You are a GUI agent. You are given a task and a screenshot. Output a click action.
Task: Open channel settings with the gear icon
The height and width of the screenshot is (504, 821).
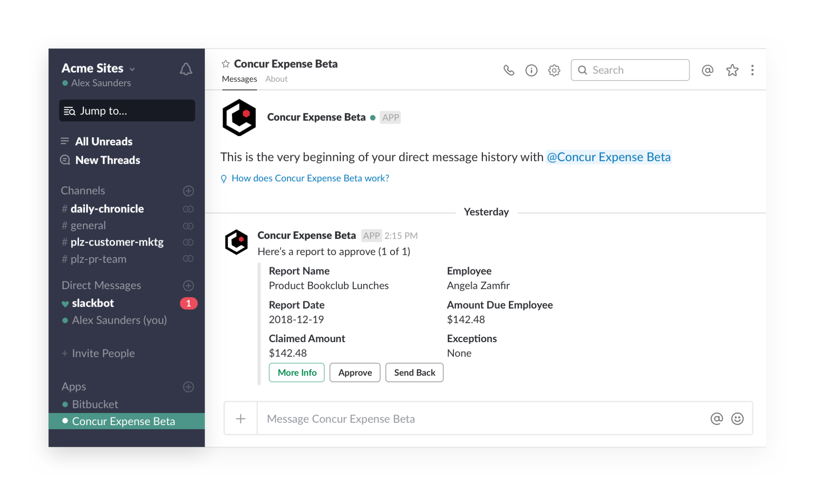pyautogui.click(x=554, y=70)
